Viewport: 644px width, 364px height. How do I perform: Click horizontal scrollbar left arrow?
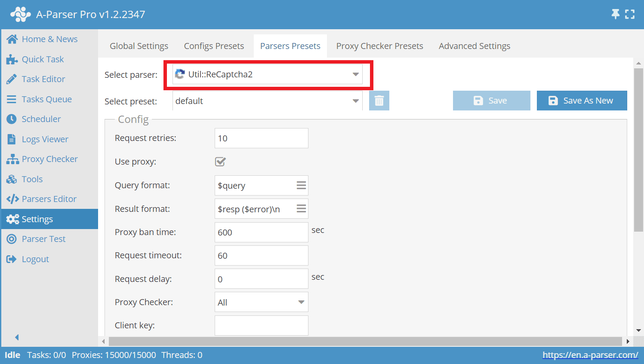tap(103, 341)
